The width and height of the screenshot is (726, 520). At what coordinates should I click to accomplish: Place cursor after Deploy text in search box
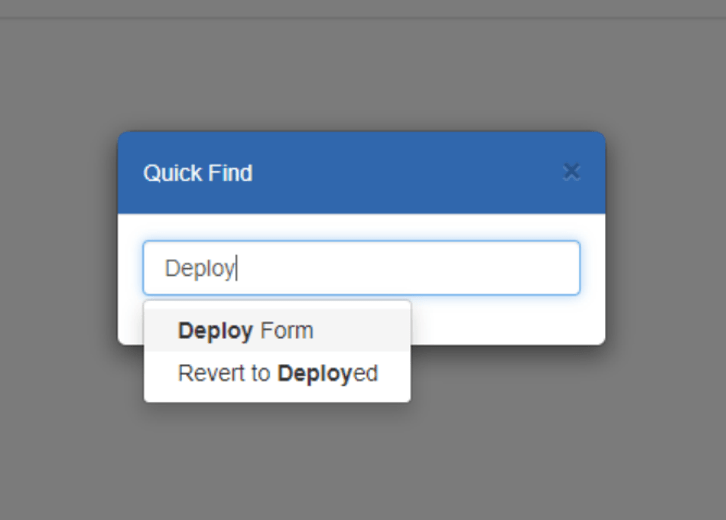coord(237,268)
